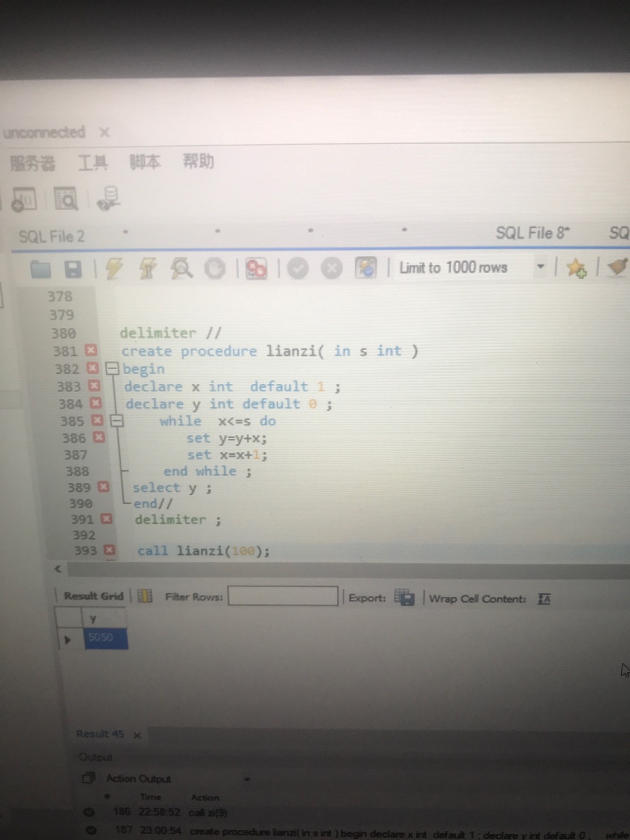Switch to SQL File 8 tab
Viewport: 630px width, 840px height.
(x=532, y=233)
